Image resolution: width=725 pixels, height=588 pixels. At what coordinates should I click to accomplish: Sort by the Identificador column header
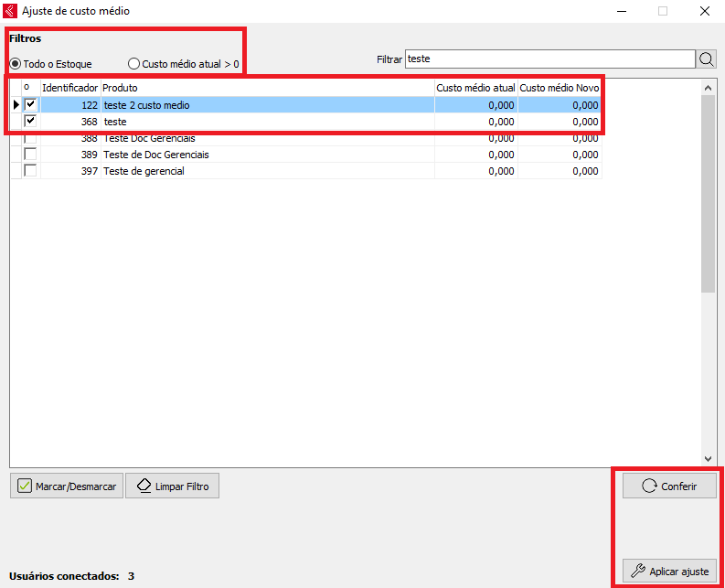(69, 88)
